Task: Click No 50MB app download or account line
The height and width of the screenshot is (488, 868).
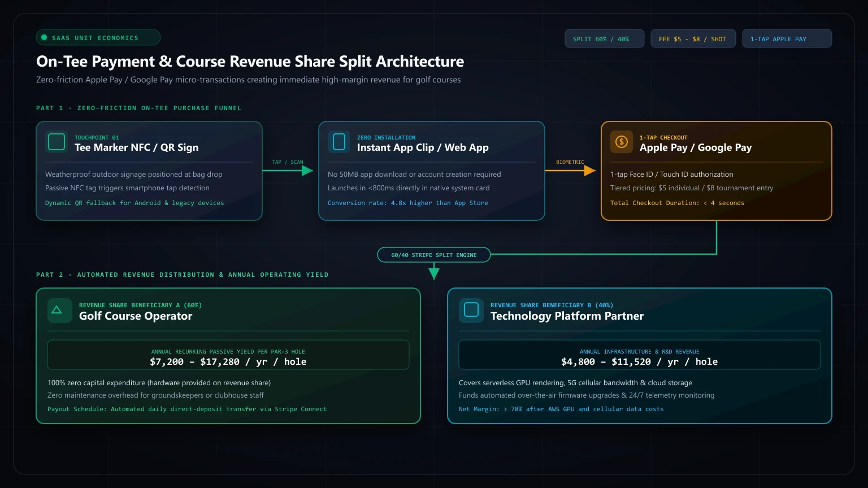Action: coord(414,175)
